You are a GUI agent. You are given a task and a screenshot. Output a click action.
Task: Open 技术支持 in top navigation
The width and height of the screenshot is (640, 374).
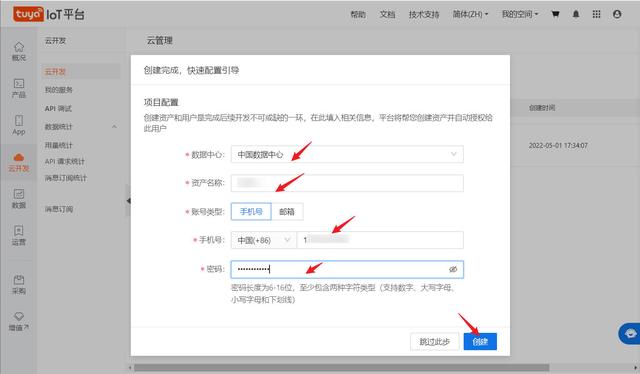(424, 14)
